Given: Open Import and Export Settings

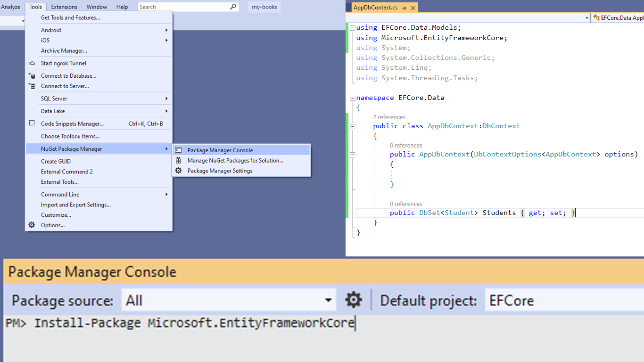Looking at the screenshot, I should click(x=99, y=205).
